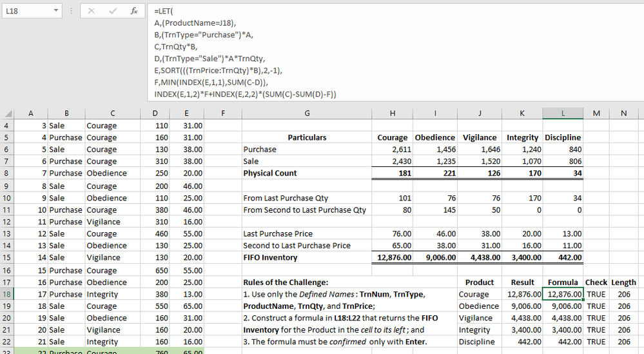Select column L header

(563, 113)
